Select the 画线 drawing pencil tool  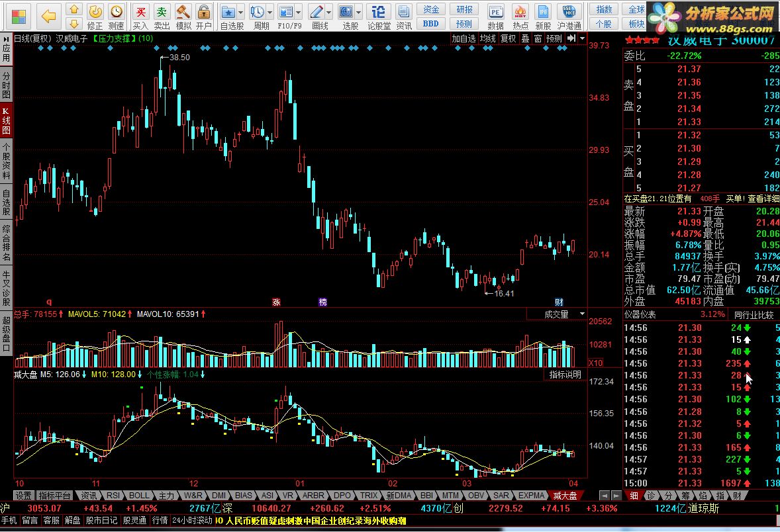[x=316, y=12]
